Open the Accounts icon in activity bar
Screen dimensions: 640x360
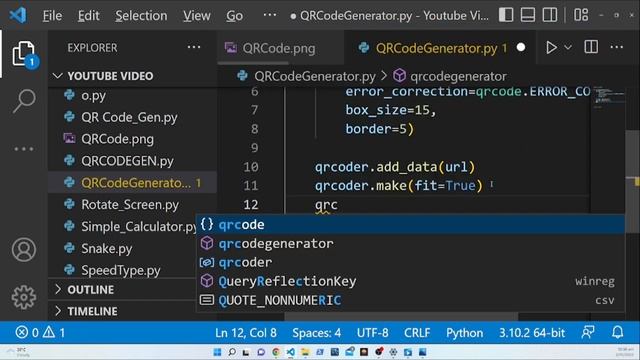click(24, 249)
